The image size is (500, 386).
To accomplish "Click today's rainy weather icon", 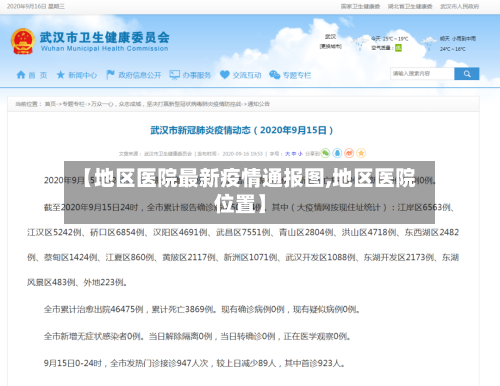I will point(360,43).
